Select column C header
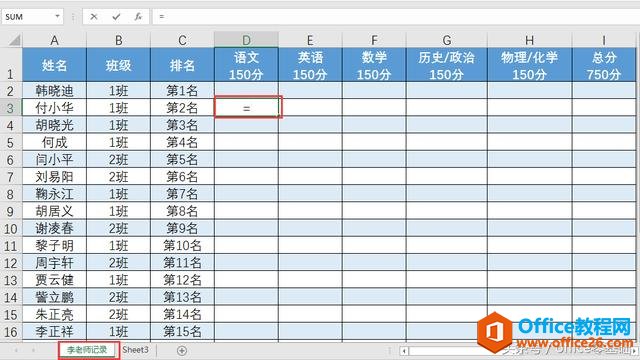This screenshot has height=360, width=640. [x=182, y=40]
